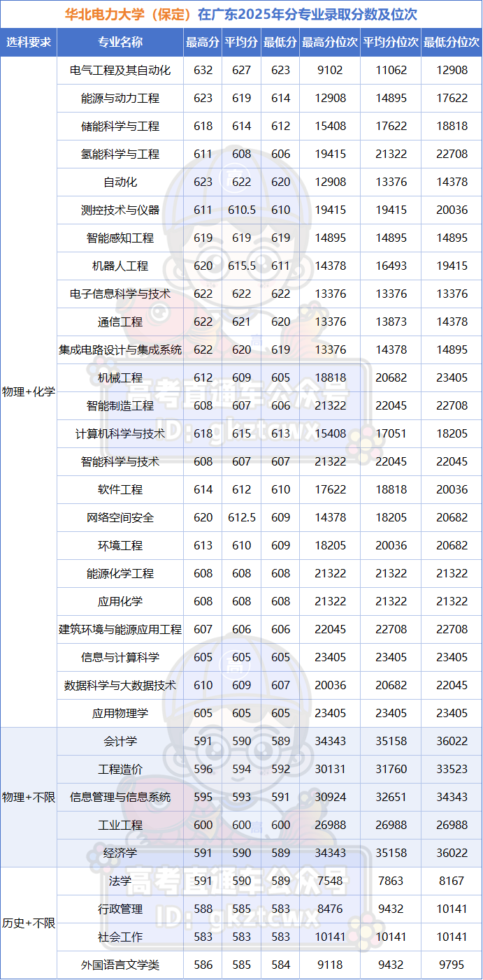
Task: Select the major 能源与动力工程
Action: pos(120,98)
